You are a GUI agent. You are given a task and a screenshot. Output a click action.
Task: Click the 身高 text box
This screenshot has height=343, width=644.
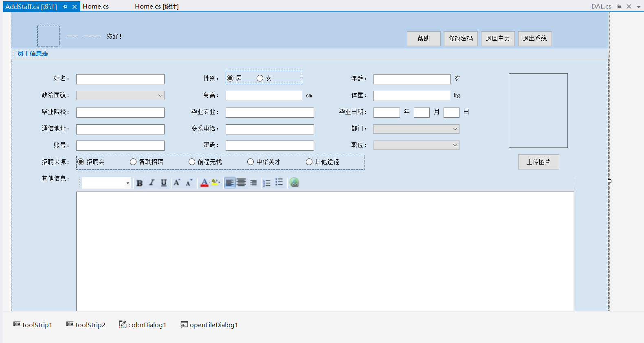tap(264, 96)
